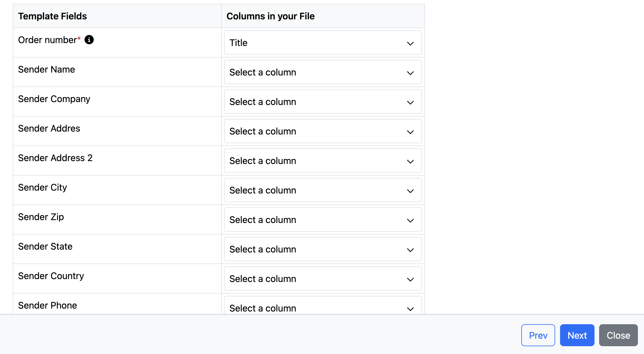Expand the Sender Zip dropdown
The height and width of the screenshot is (354, 644).
pyautogui.click(x=323, y=220)
